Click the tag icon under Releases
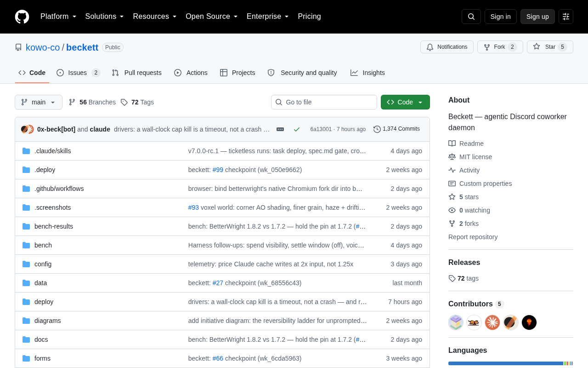 [452, 278]
